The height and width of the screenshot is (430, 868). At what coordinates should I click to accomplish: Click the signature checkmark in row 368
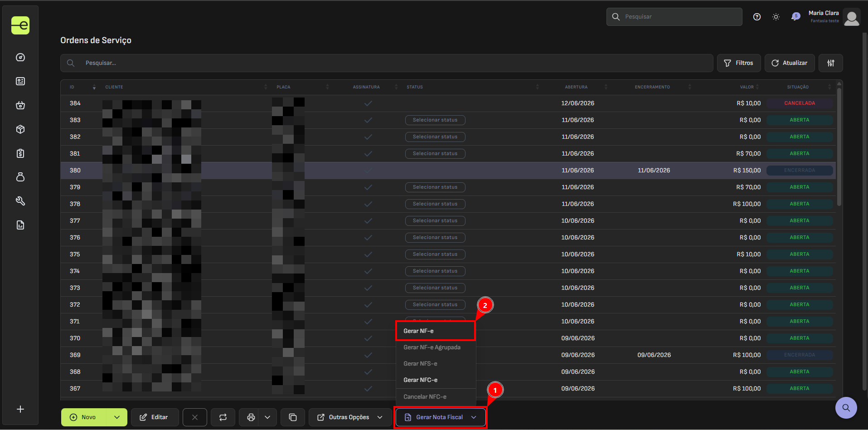tap(368, 372)
